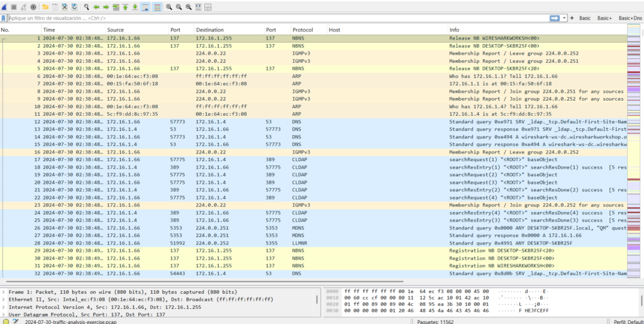This screenshot has height=324, width=644.
Task: Expand Internet Protocol Version 4 details
Action: [x=5, y=306]
